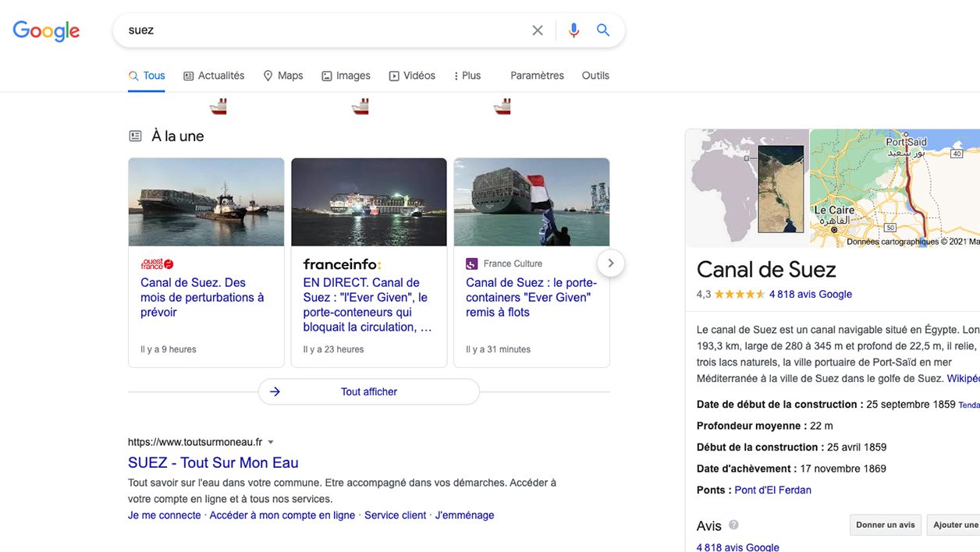980x552 pixels.
Task: Open SUEZ - Tout Sur Mon Eau result
Action: pyautogui.click(x=213, y=462)
